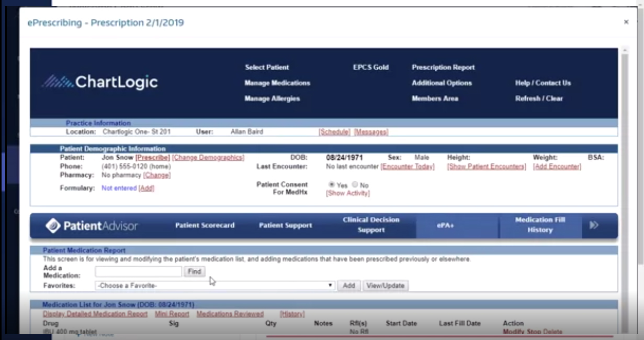Open the Choose a Favorite dropdown
This screenshot has width=644, height=340.
tap(214, 286)
